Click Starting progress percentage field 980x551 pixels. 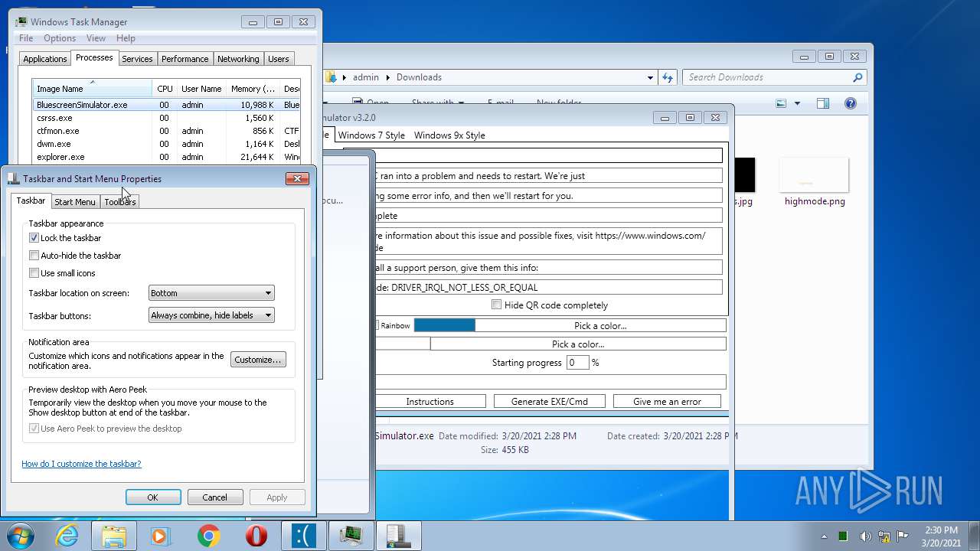click(578, 363)
